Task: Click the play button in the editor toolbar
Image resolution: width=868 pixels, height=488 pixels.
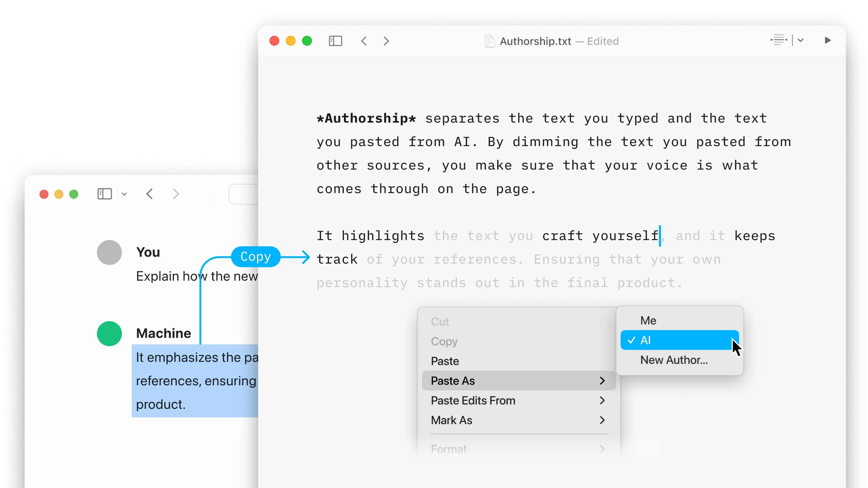Action: pyautogui.click(x=828, y=40)
